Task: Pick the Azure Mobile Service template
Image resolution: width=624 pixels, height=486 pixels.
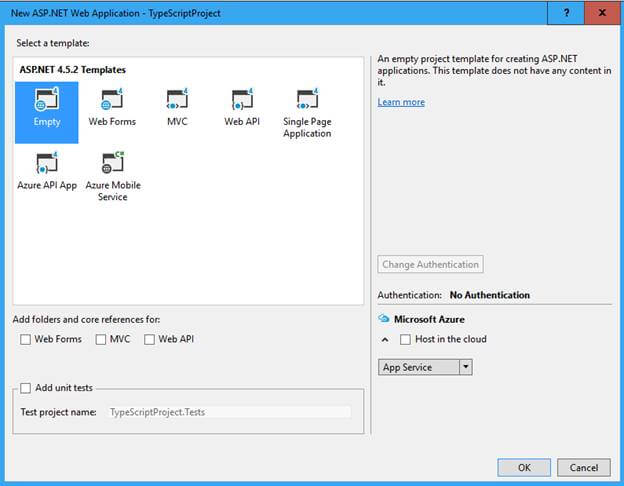Action: coord(113,176)
